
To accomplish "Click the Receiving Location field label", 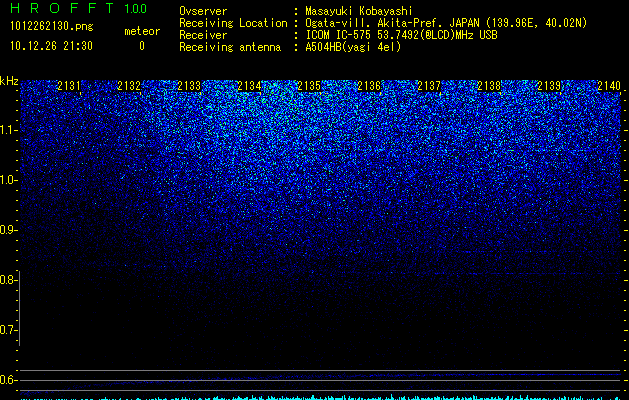I will click(x=233, y=23).
